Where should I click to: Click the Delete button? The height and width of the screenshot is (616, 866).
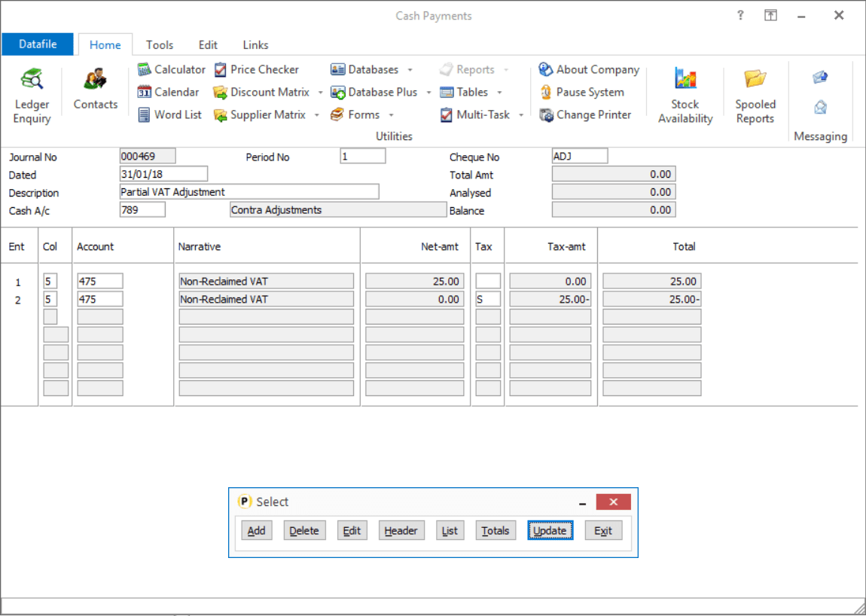[304, 530]
